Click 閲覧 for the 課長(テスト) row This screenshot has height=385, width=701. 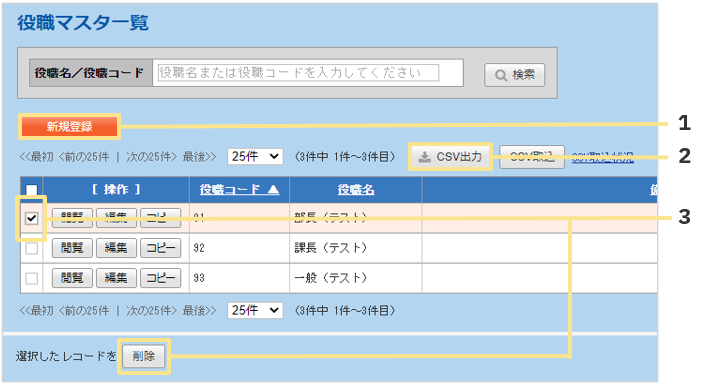pos(72,248)
